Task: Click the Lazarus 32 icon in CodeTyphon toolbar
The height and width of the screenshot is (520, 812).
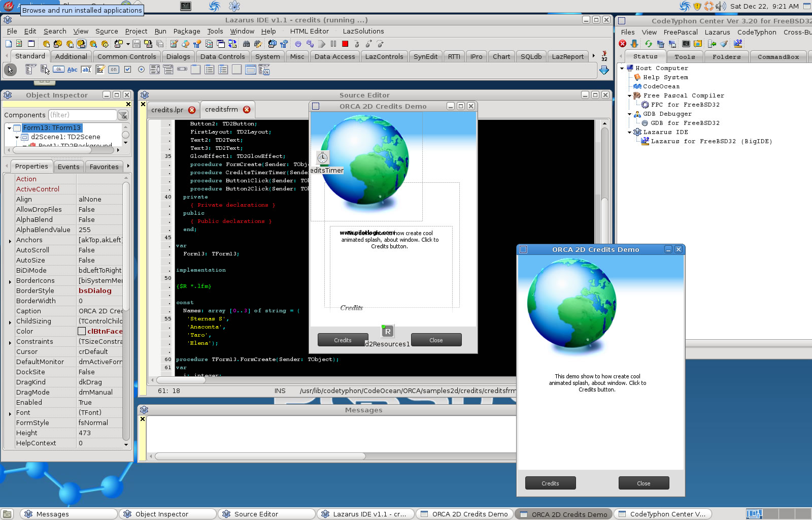Action: [x=738, y=44]
